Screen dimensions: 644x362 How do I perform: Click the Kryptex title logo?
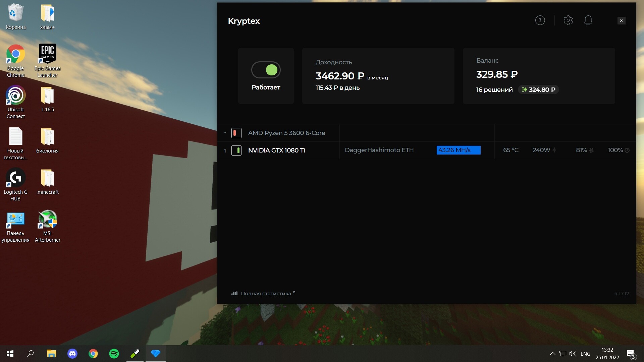244,21
